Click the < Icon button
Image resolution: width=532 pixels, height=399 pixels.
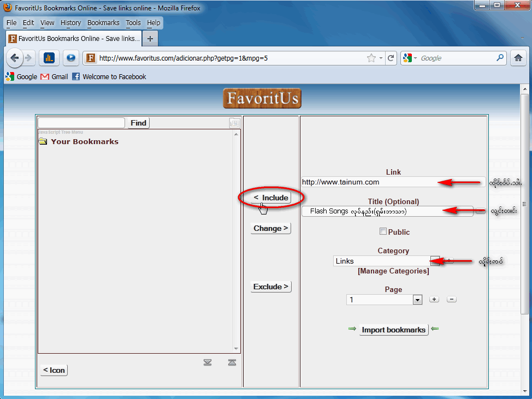(x=54, y=370)
